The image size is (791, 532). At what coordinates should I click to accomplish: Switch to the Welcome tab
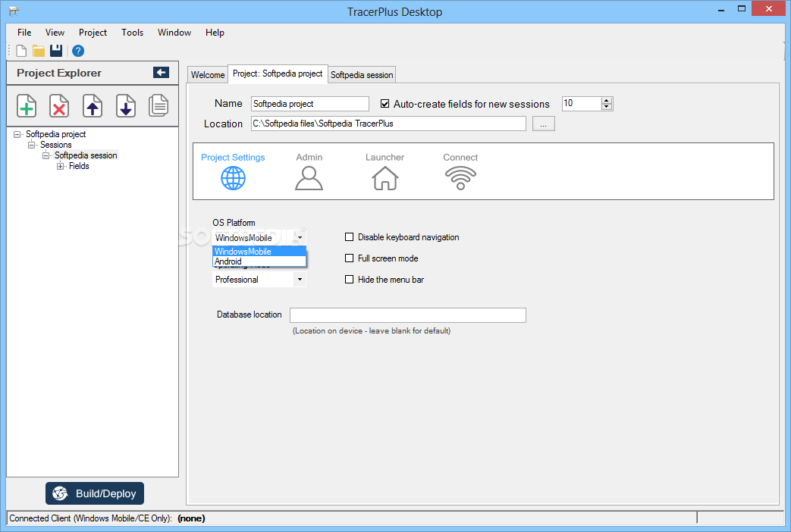(207, 74)
